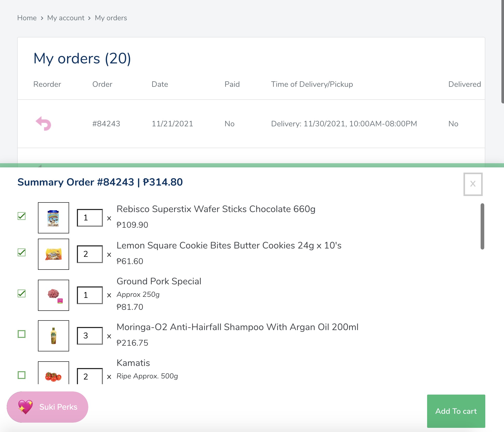Edit quantity field for Rebisco Superstix

[x=90, y=218]
